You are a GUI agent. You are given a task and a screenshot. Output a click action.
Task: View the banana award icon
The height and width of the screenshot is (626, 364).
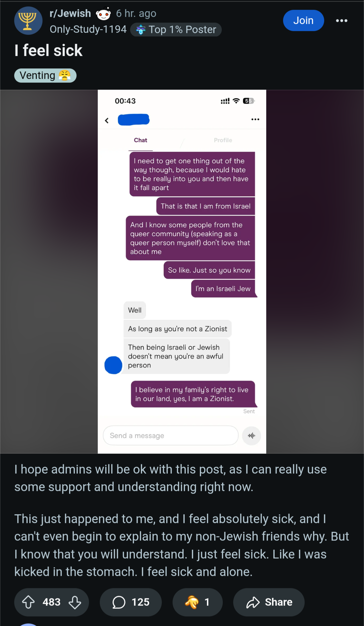click(192, 602)
